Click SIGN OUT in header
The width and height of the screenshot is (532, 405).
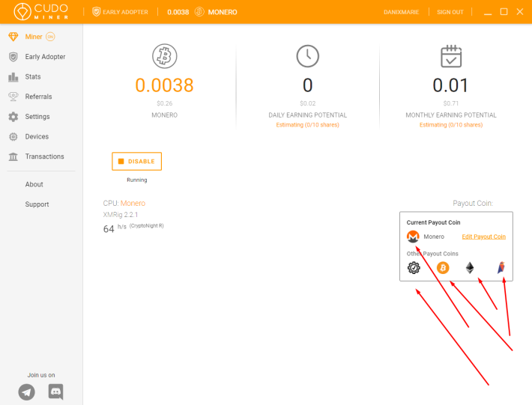[450, 12]
